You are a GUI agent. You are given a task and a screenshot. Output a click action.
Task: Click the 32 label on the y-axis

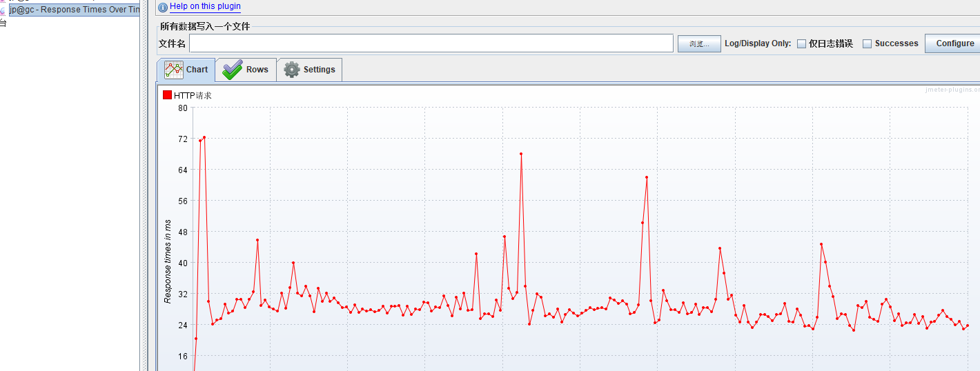[x=183, y=294]
